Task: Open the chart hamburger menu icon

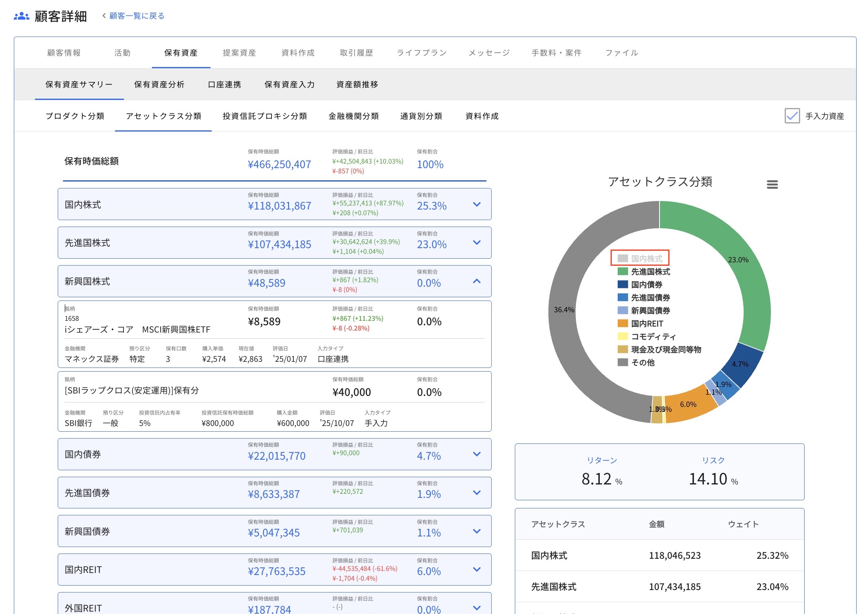Action: click(x=772, y=185)
